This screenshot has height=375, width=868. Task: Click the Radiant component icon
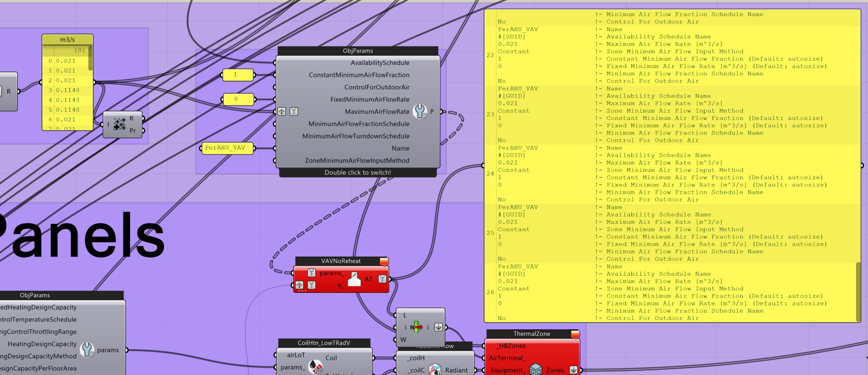tap(435, 369)
